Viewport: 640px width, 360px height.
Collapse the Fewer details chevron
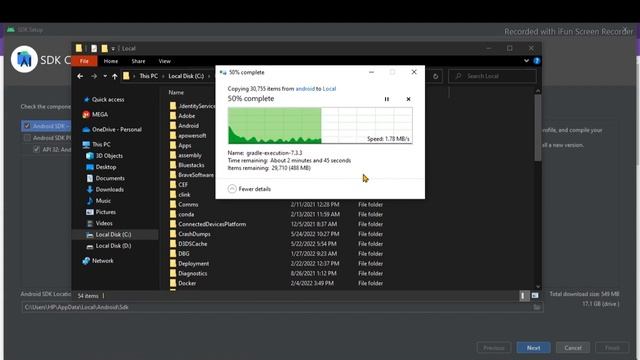(232, 189)
